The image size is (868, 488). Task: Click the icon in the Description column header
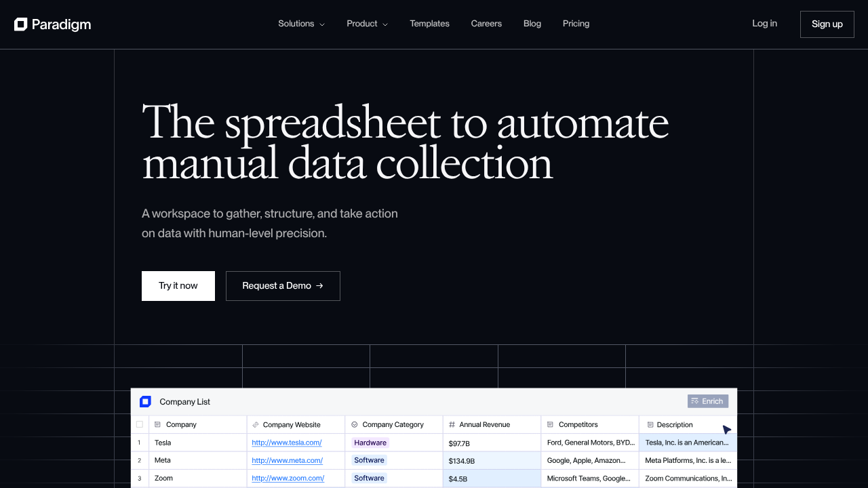652,424
